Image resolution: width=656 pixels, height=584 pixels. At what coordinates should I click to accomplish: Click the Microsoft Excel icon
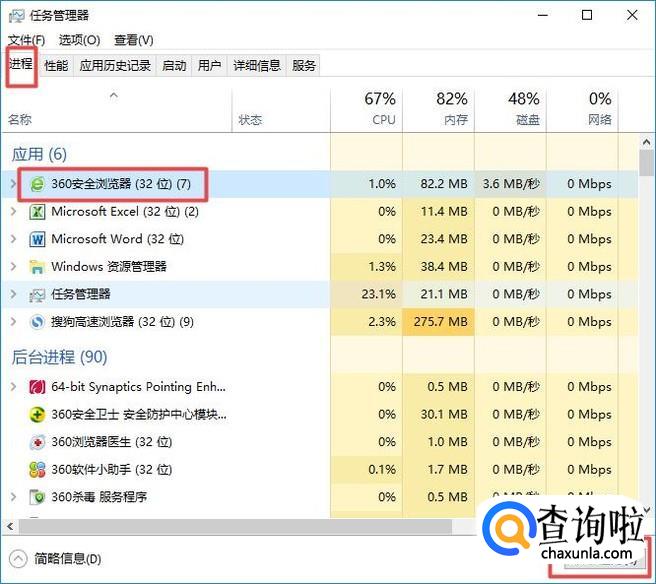tap(37, 212)
